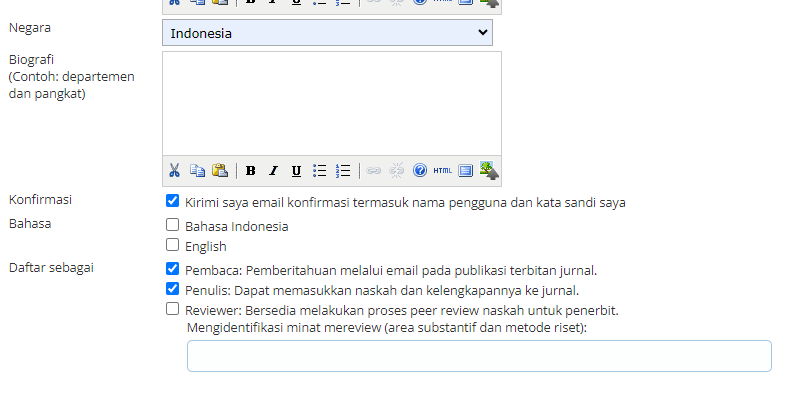Click the "Mengidentifikasi minat mereview" description text
787x393 pixels.
pyautogui.click(x=386, y=328)
